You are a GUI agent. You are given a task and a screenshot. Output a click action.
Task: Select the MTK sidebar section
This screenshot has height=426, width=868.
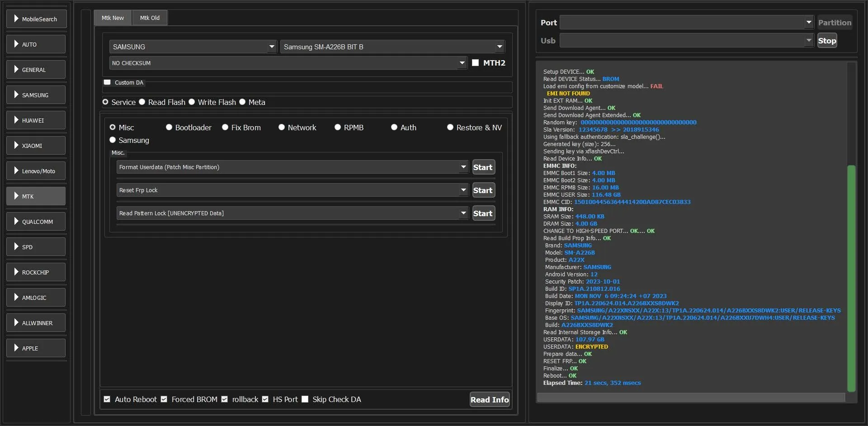coord(37,196)
